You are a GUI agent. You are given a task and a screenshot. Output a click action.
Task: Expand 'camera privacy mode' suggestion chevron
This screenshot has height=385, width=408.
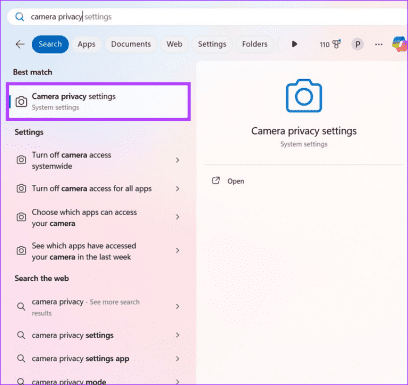(x=178, y=382)
